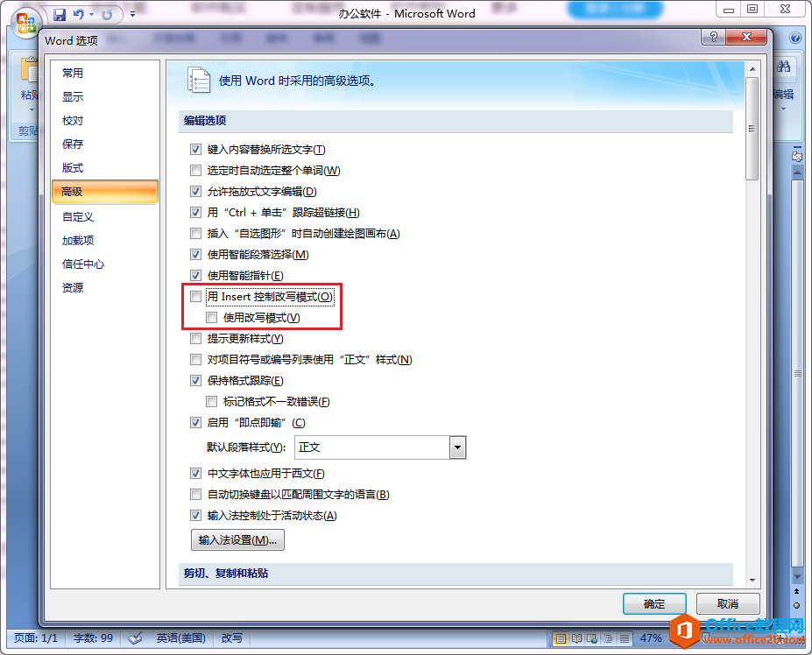The height and width of the screenshot is (655, 812).
Task: Enable 用 Insert 控制改写模式 checkbox
Action: click(195, 297)
